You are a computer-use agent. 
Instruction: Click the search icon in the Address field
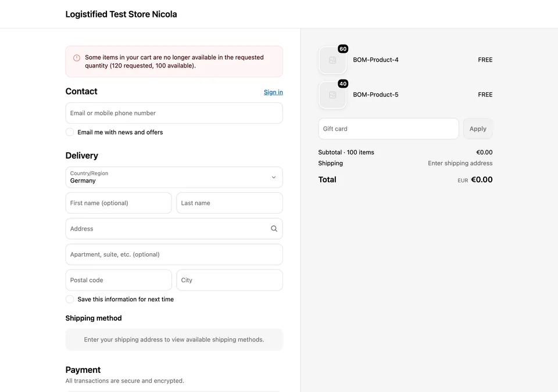pyautogui.click(x=274, y=229)
